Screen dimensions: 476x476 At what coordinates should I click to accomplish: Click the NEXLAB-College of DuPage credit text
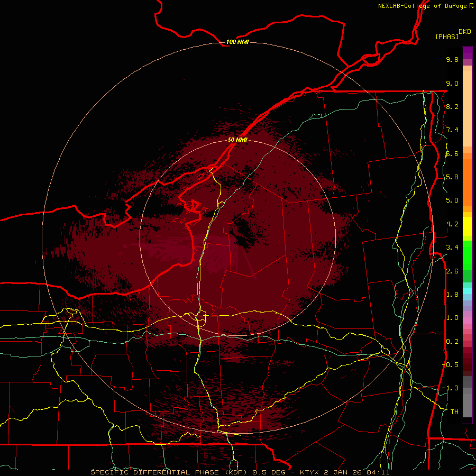pyautogui.click(x=422, y=6)
